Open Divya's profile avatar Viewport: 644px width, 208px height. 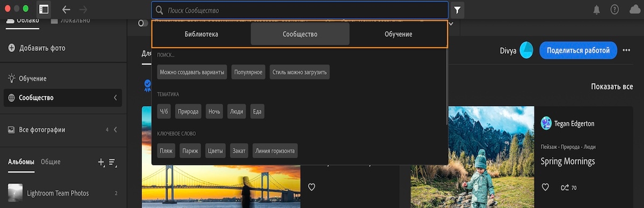coord(526,50)
